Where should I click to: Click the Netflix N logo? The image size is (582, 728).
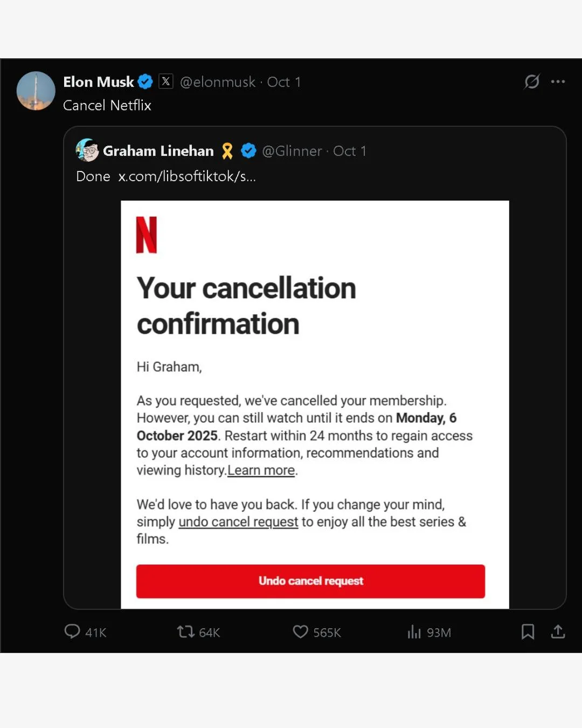point(147,235)
